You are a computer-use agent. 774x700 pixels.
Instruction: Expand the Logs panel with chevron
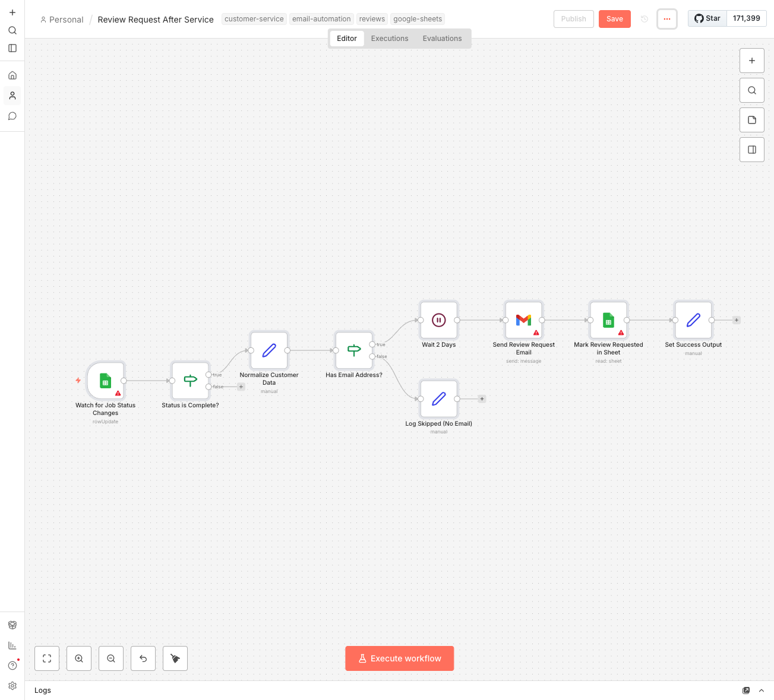(762, 691)
